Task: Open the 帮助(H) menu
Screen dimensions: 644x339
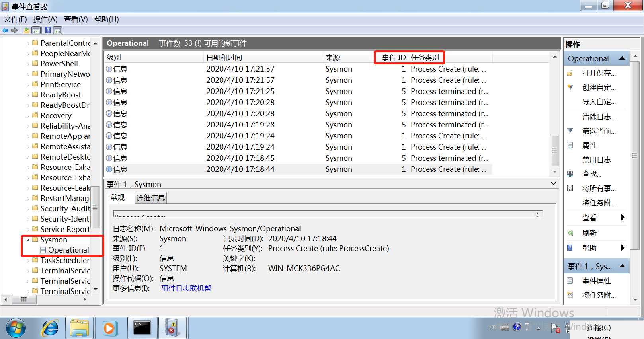Action: [x=107, y=19]
